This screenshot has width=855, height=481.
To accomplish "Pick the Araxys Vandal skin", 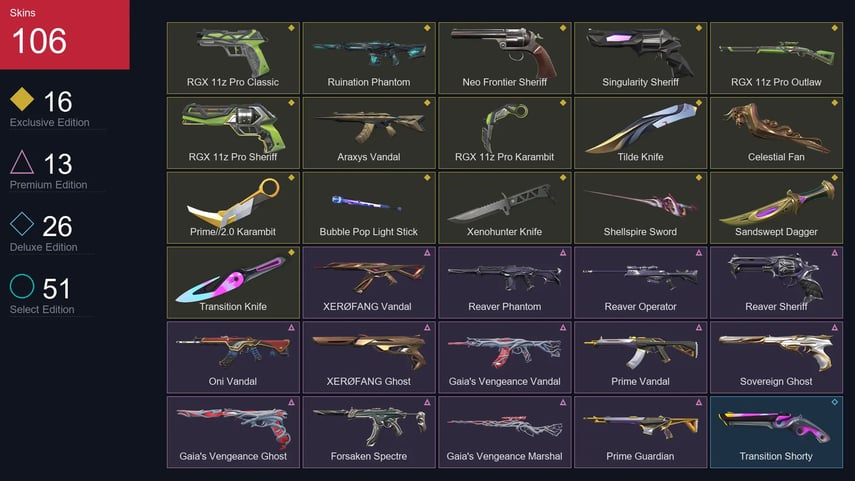I will pyautogui.click(x=369, y=133).
